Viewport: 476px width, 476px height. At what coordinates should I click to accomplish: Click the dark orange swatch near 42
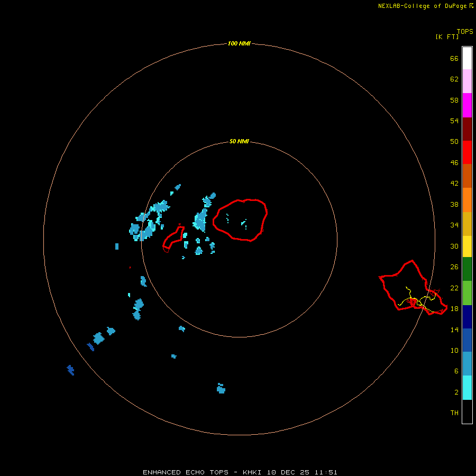click(467, 176)
